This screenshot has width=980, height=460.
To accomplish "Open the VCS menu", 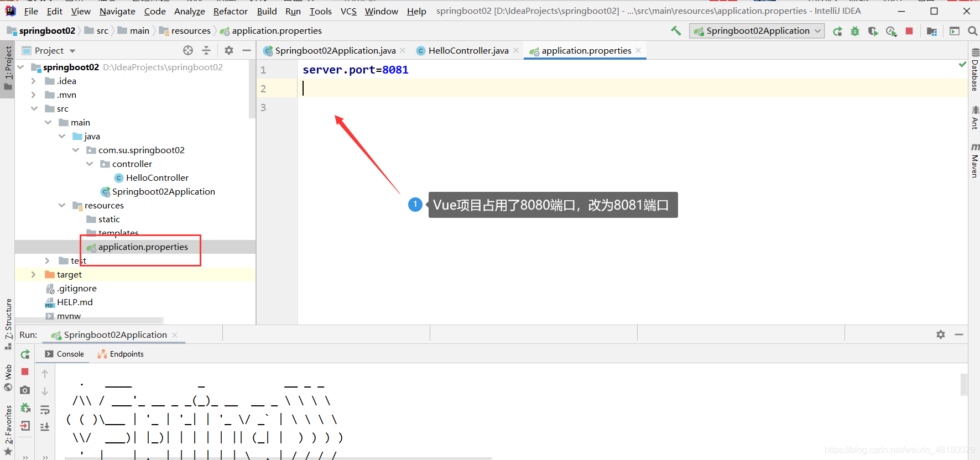I will tap(348, 11).
